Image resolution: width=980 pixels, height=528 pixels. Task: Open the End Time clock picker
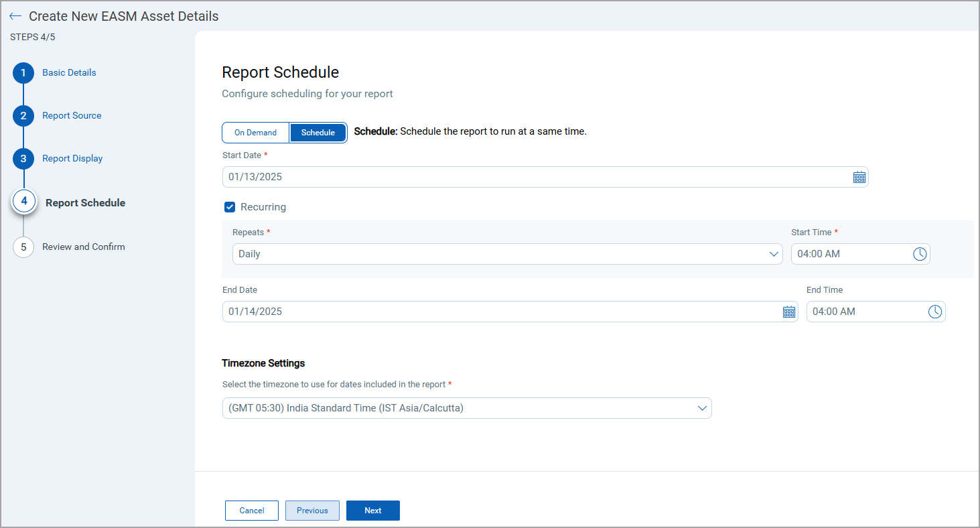click(x=935, y=311)
